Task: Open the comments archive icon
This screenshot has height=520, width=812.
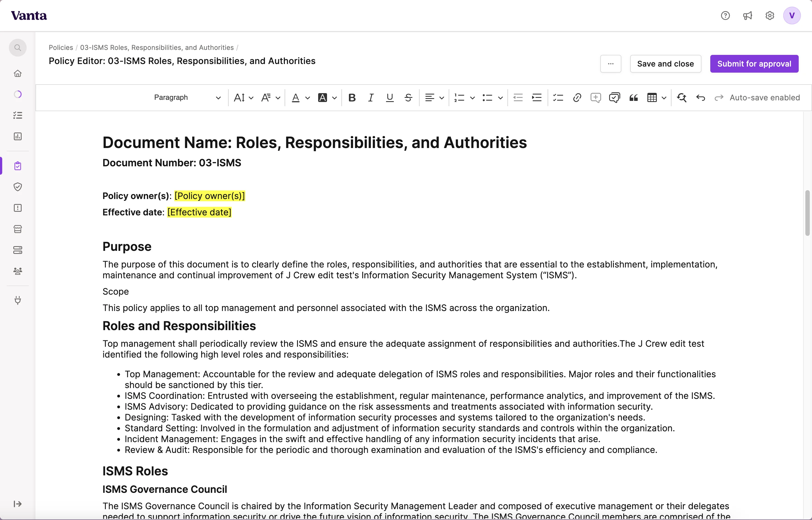Action: point(615,98)
